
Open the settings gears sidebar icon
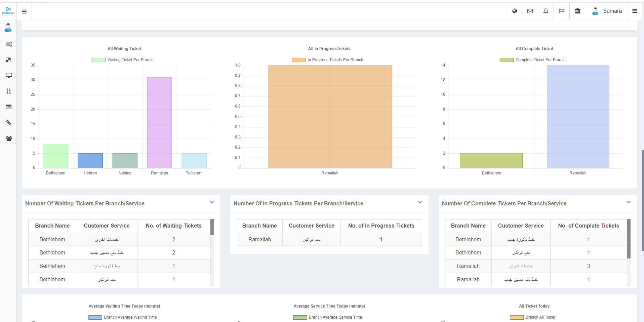9,44
